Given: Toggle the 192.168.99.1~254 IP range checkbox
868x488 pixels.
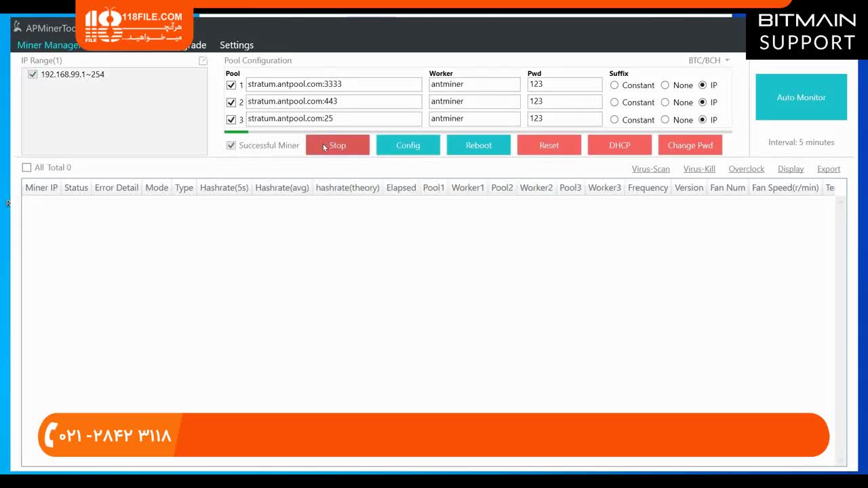Looking at the screenshot, I should tap(33, 75).
